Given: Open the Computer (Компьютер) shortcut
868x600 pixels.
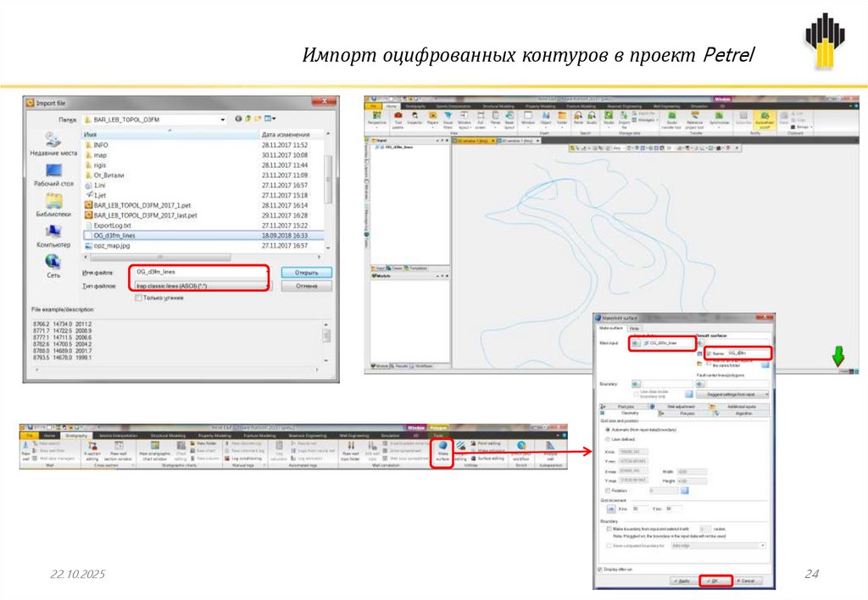Looking at the screenshot, I should 53,236.
